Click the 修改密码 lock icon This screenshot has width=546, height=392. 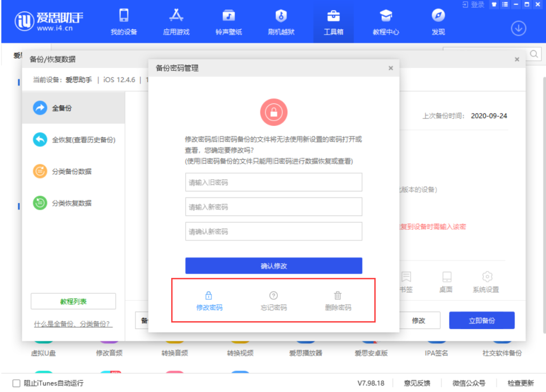click(x=209, y=295)
